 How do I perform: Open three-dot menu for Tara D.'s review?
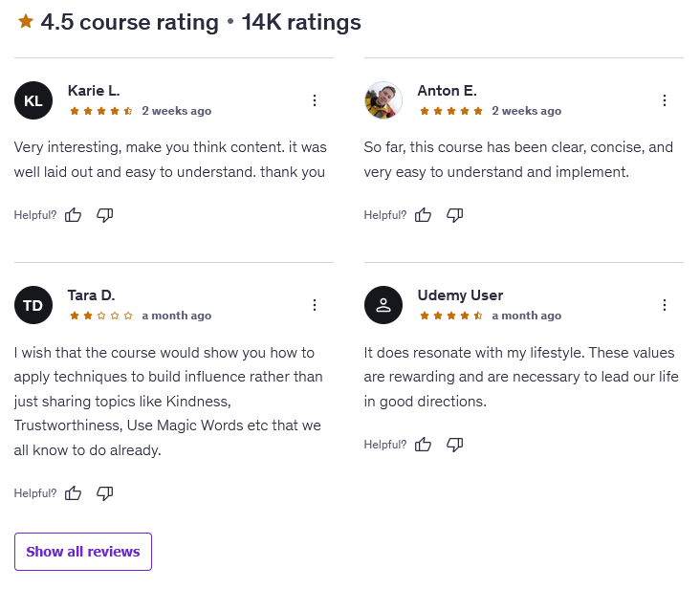315,305
